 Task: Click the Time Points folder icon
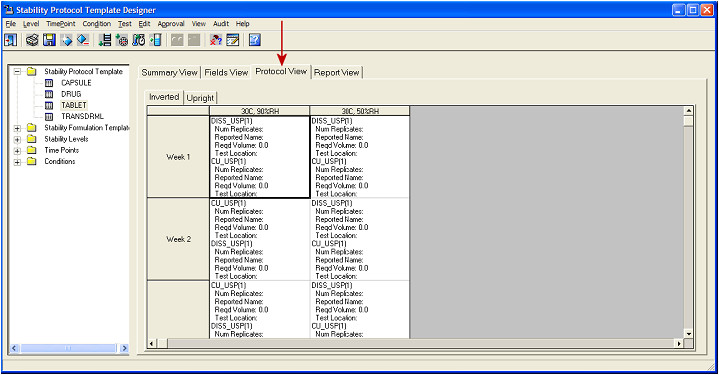(x=31, y=150)
